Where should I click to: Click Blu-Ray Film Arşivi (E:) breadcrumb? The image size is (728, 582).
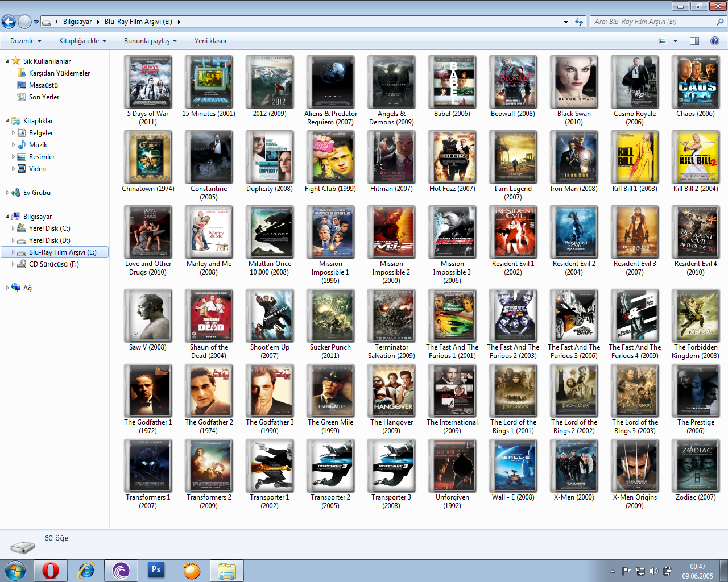pos(138,22)
